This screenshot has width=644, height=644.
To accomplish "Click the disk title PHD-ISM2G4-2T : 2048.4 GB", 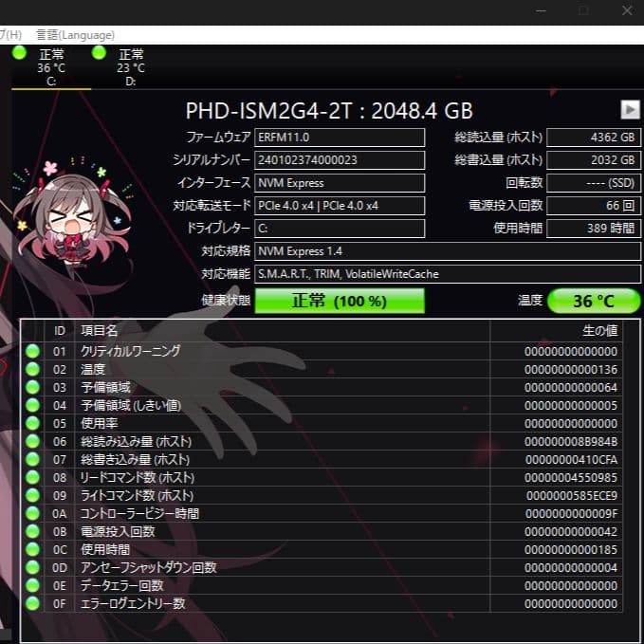I will click(x=329, y=110).
